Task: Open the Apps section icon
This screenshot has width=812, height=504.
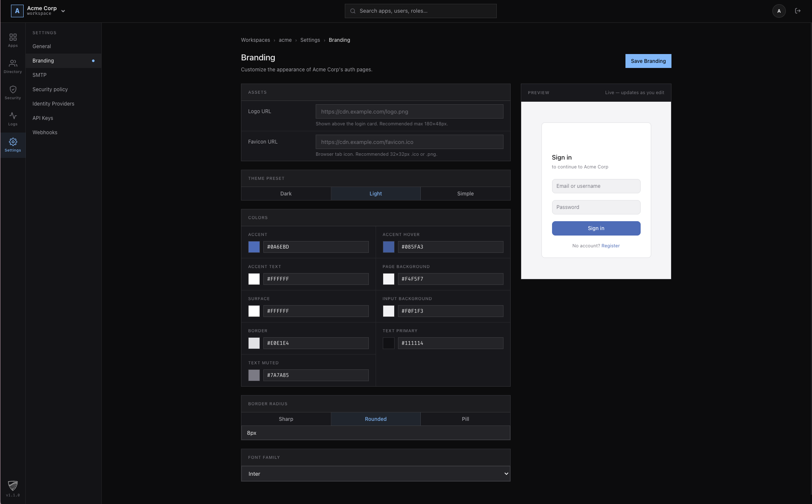Action: point(13,38)
